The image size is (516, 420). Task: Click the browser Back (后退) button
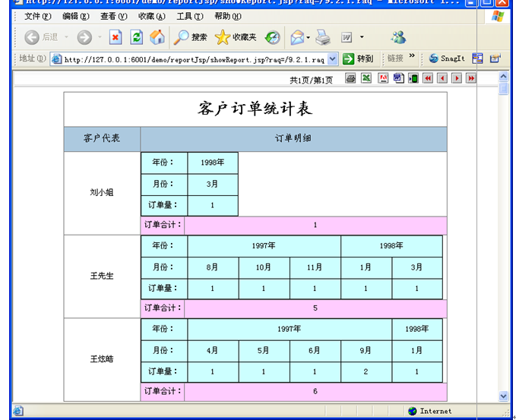pyautogui.click(x=41, y=37)
